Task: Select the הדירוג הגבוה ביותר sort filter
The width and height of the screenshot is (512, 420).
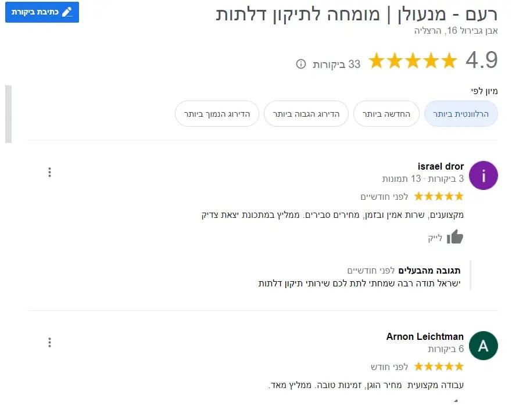Action: point(306,114)
